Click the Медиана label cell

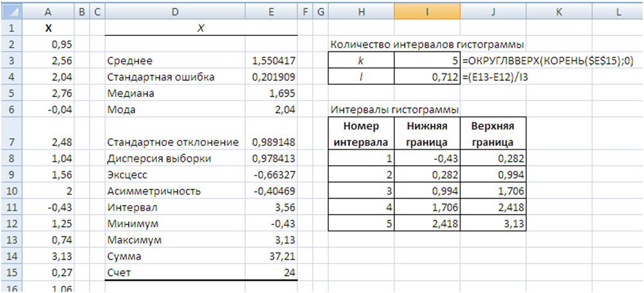pyautogui.click(x=176, y=94)
